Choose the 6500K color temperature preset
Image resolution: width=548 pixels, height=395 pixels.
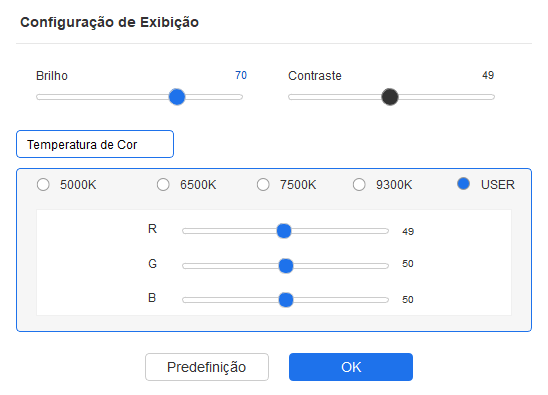163,185
